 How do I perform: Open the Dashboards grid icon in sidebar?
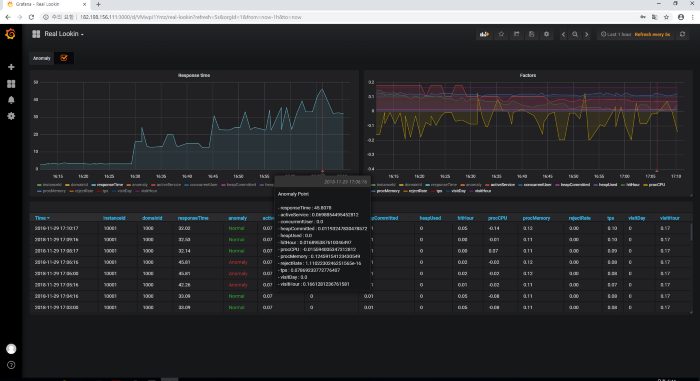pyautogui.click(x=11, y=84)
